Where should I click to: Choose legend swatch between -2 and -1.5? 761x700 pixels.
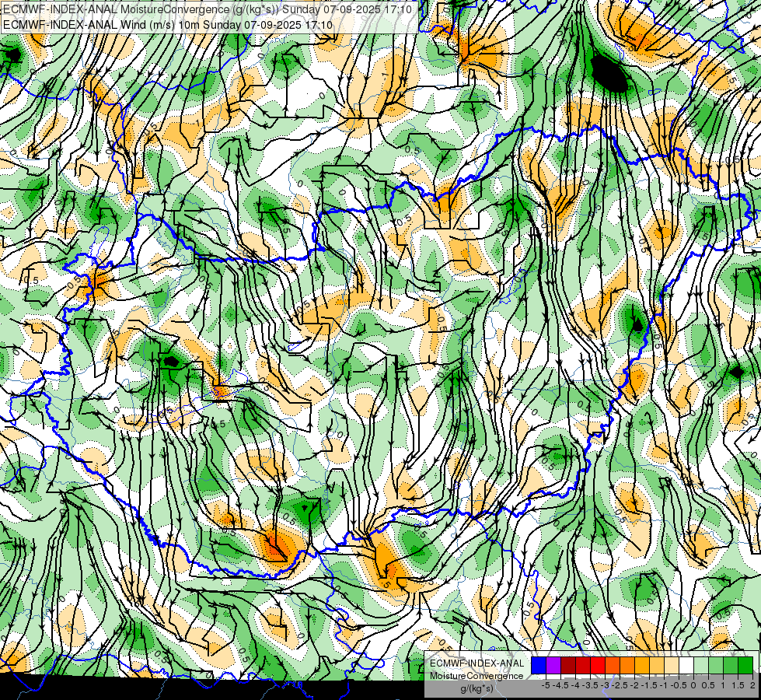pyautogui.click(x=642, y=665)
